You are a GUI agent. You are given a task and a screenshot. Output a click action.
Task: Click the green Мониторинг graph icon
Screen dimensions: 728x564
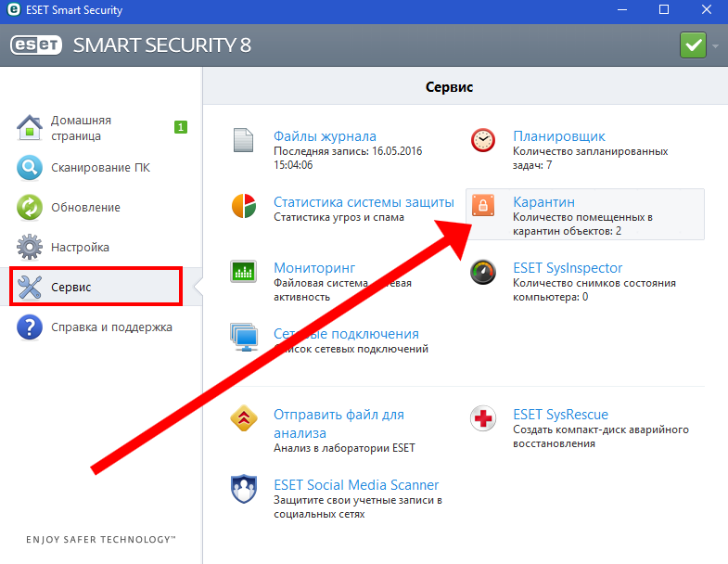[243, 273]
